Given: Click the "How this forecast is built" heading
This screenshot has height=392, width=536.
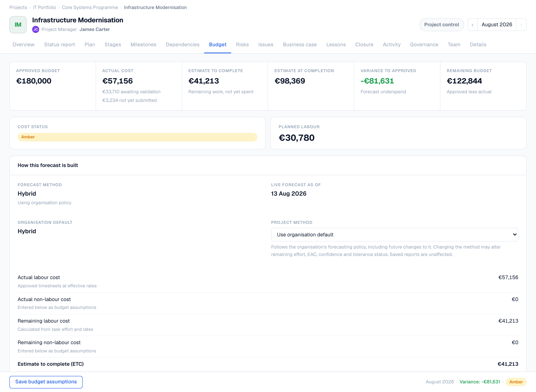Looking at the screenshot, I should coord(48,165).
